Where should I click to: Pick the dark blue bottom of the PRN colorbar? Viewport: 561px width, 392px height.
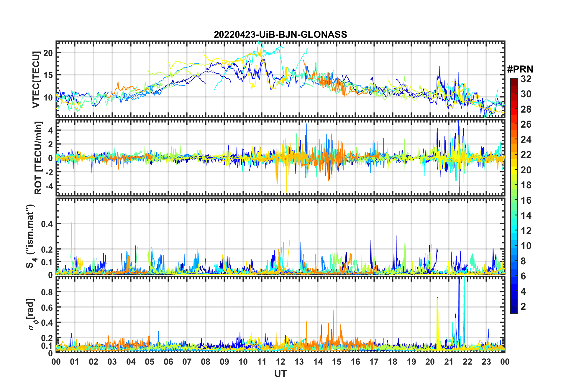(514, 311)
